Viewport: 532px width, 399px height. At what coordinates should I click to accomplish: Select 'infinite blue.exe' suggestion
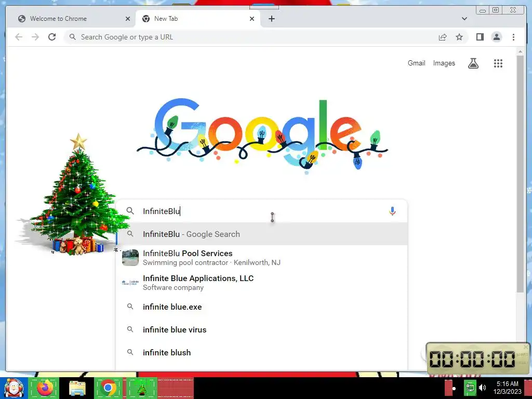pos(262,307)
